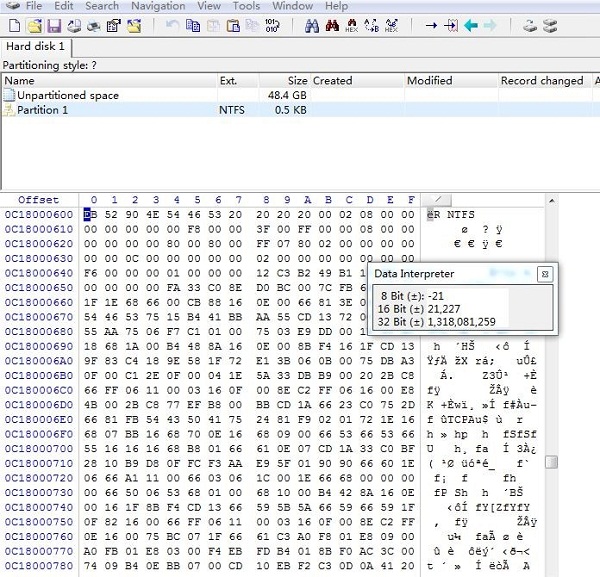
Task: Open the Tools menu
Action: [246, 6]
